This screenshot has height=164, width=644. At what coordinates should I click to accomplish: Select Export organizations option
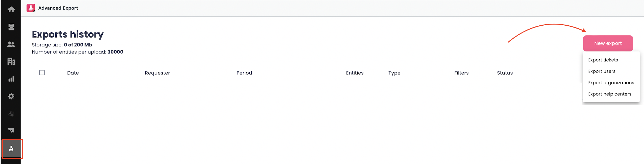click(x=611, y=83)
